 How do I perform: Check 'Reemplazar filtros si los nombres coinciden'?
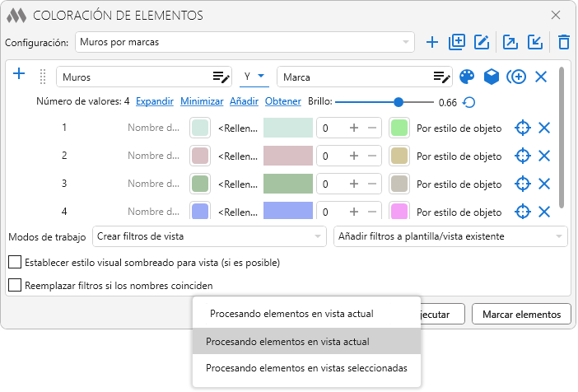click(15, 286)
